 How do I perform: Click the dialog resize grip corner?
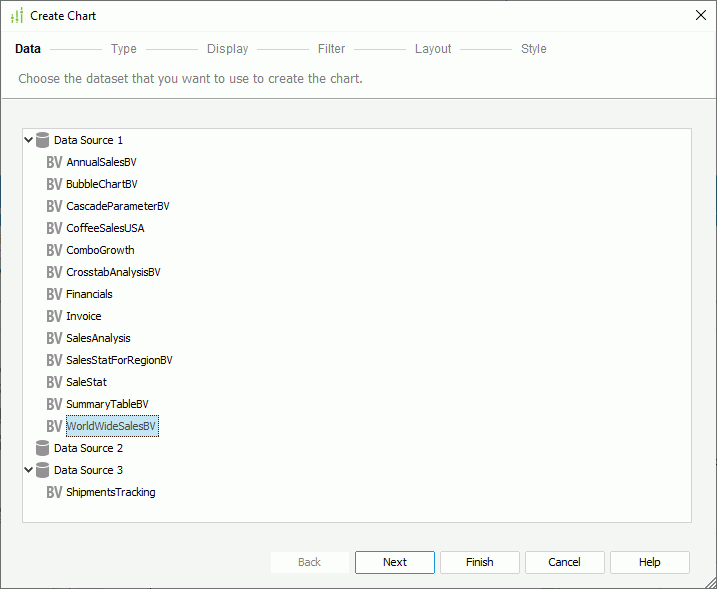point(710,582)
